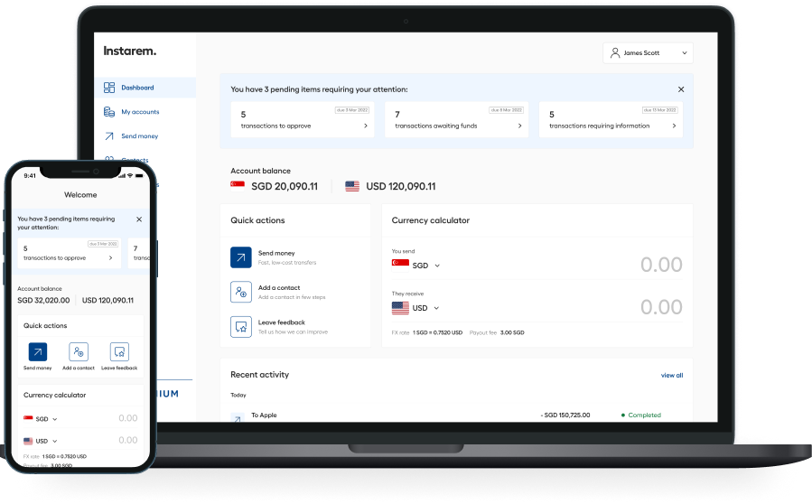Screen dimensions: 812x504
Task: Click the Leave feedback icon on desktop
Action: [241, 326]
